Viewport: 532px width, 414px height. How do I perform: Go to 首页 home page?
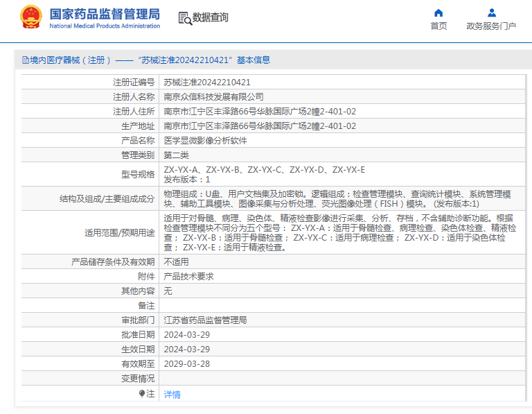pos(438,26)
